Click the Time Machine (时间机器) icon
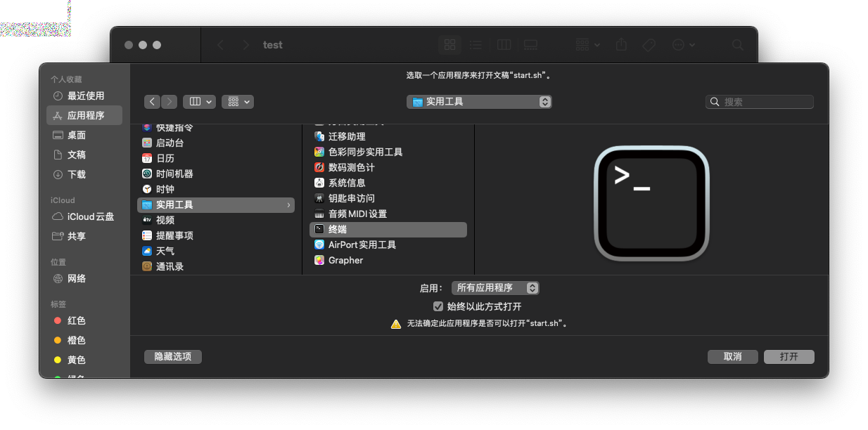 pyautogui.click(x=147, y=174)
